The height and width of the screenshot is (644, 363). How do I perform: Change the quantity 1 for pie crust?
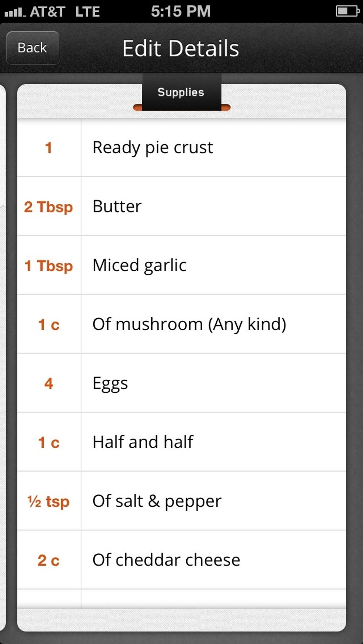[x=49, y=148]
